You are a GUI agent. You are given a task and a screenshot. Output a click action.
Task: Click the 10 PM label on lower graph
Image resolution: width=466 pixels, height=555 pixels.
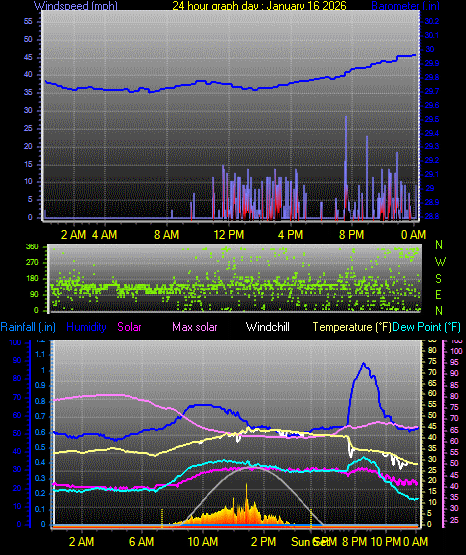(386, 542)
